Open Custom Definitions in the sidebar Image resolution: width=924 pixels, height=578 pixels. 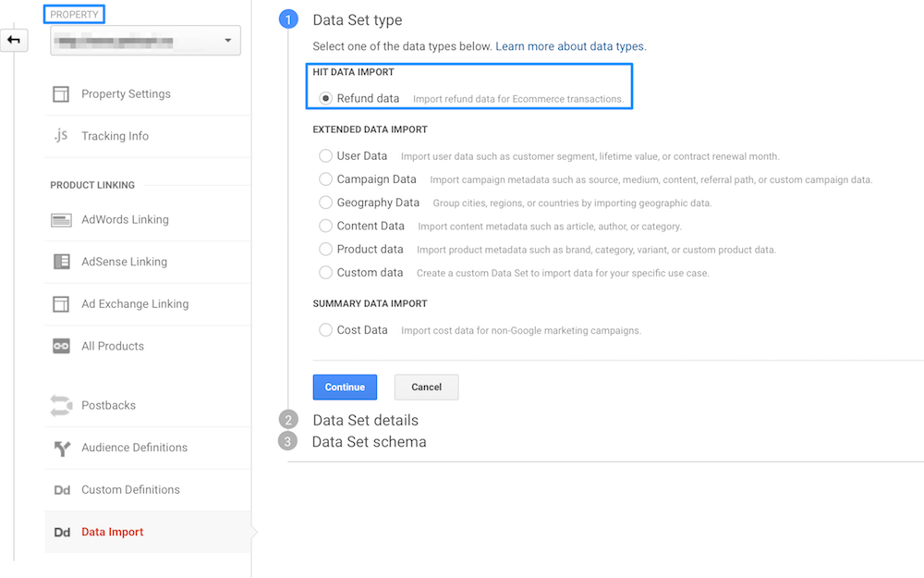click(130, 490)
